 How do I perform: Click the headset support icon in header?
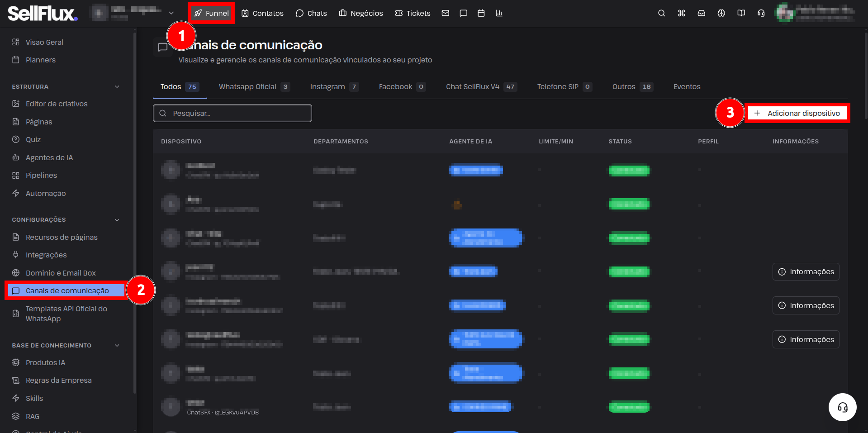pos(761,13)
